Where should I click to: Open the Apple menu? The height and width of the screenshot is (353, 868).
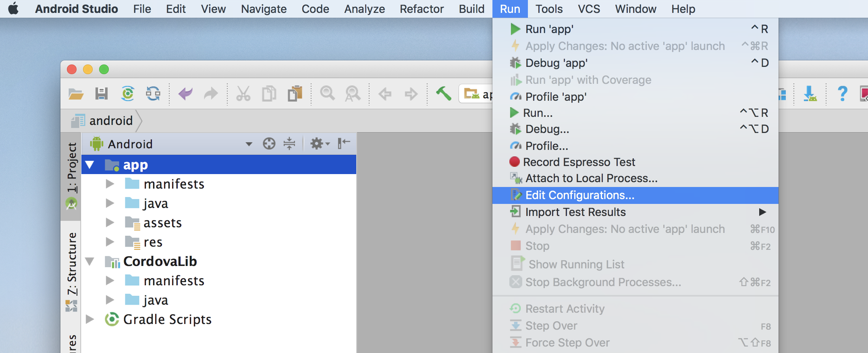[x=14, y=8]
